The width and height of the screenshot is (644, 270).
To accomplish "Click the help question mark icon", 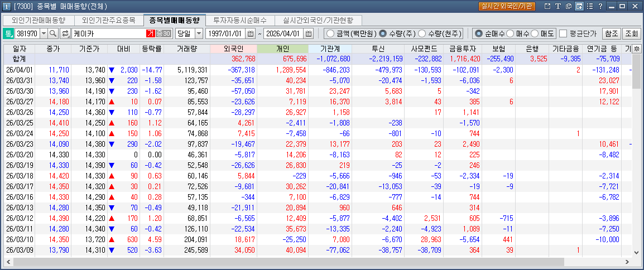I will coord(600,6).
